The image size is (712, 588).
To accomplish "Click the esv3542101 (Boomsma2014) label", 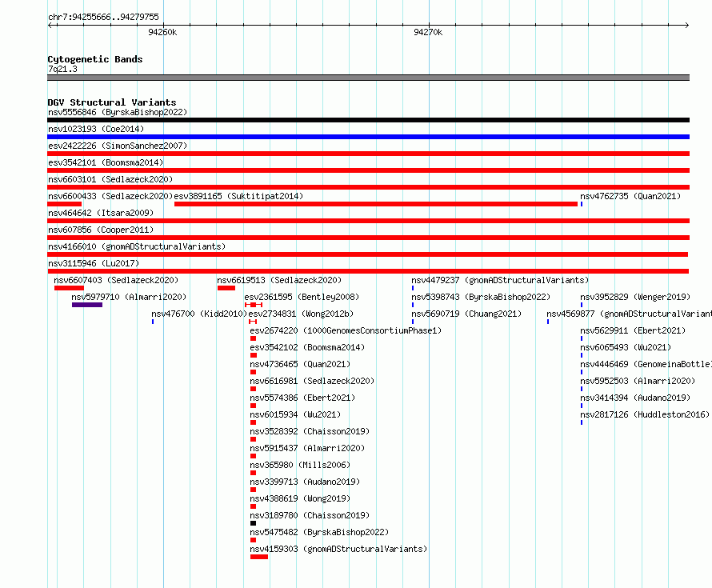I will 106,162.
